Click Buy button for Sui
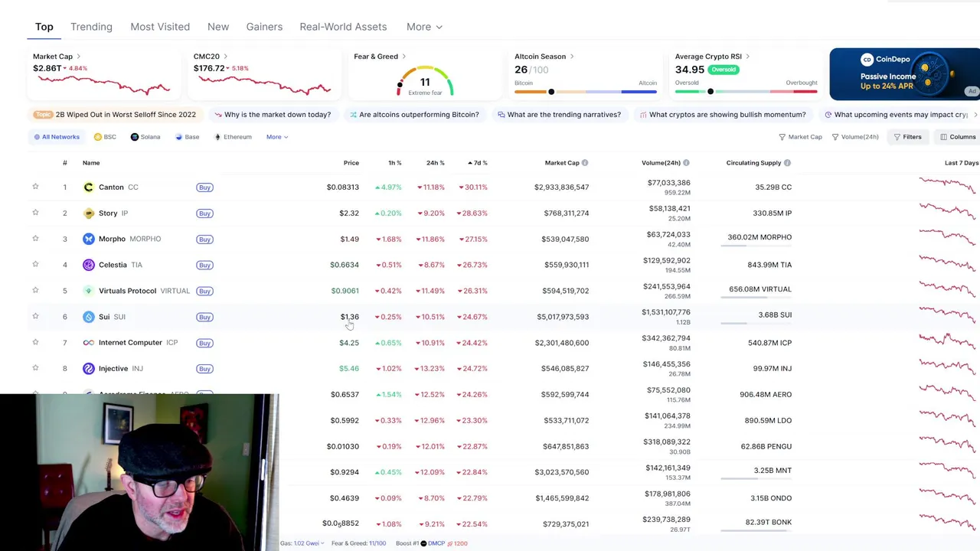 pos(204,317)
